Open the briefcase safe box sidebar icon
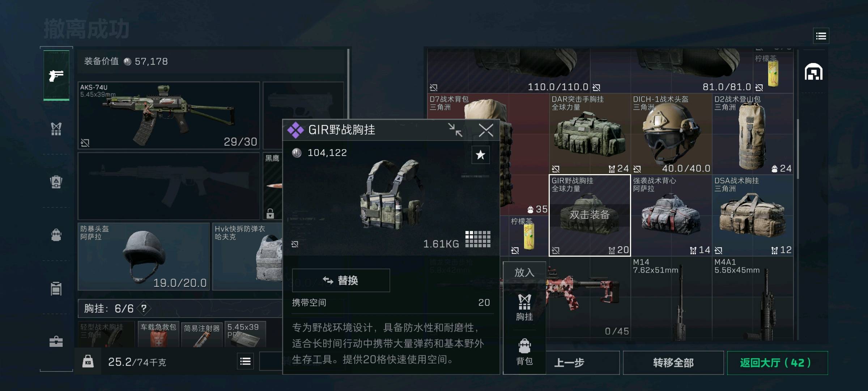Screen dimensions: 868x391 (x=56, y=341)
